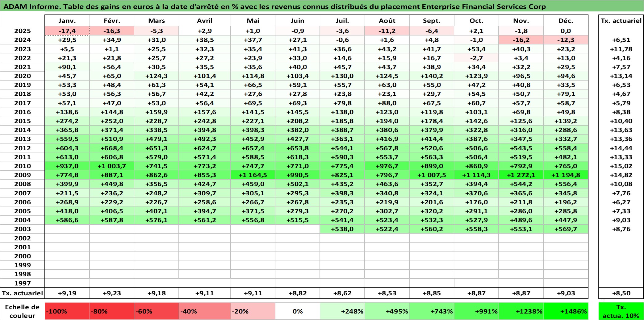This screenshot has height=320, width=644.
Task: Click the +140,2 cell for Sept. 2020
Action: [x=432, y=76]
